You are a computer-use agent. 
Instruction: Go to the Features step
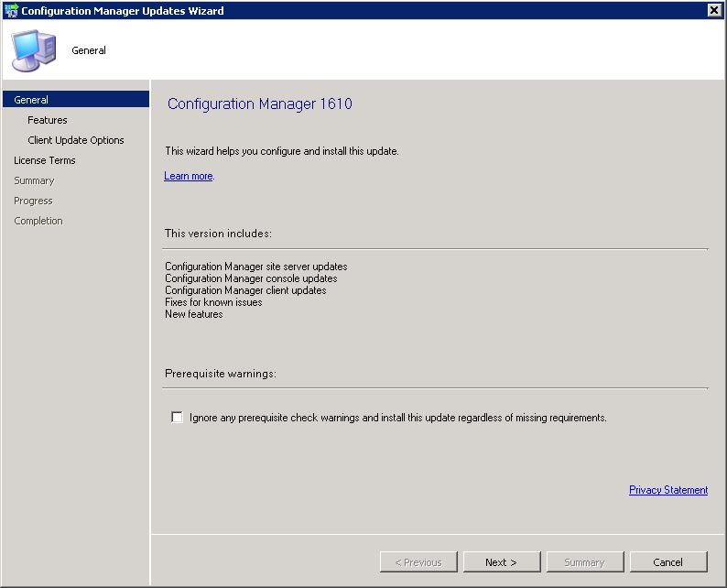tap(48, 120)
